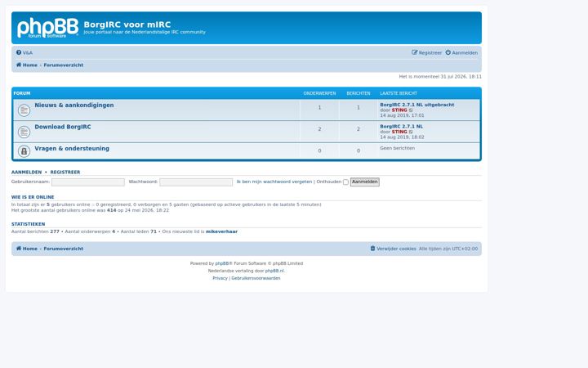
Task: Open the Download BorgIRC forum
Action: tap(63, 127)
